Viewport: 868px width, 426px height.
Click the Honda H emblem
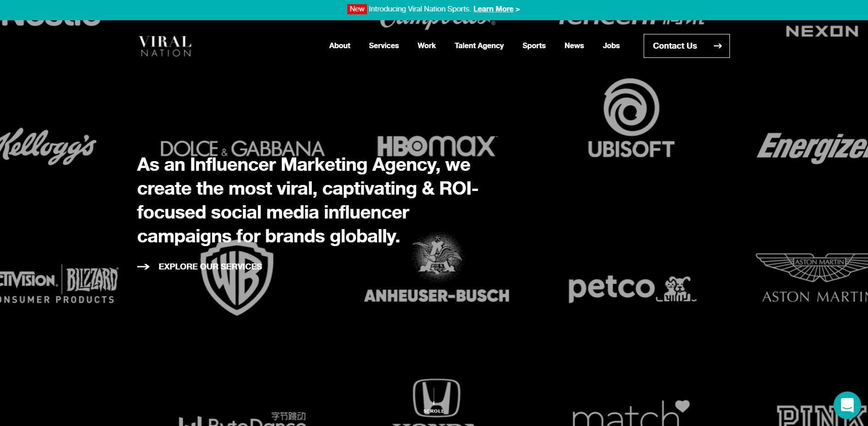point(436,398)
